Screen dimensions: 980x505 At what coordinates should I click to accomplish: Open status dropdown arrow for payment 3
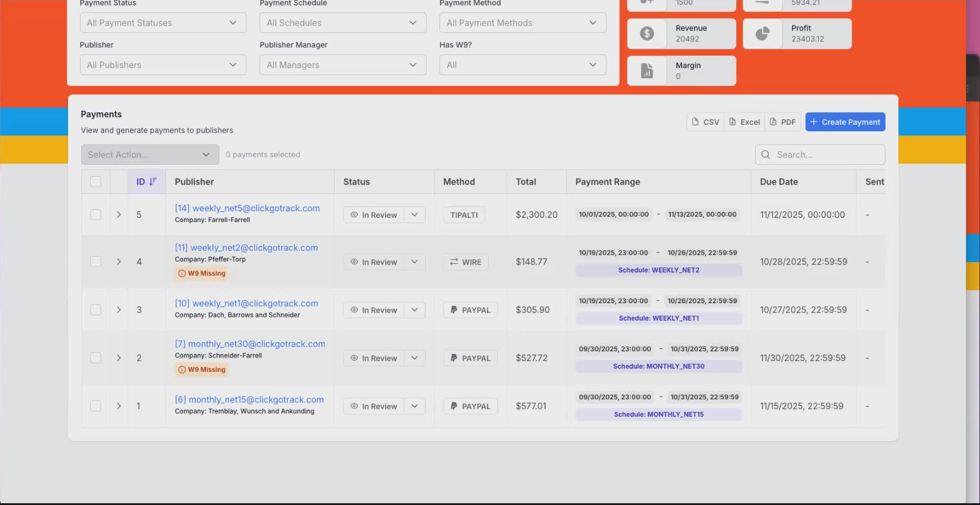[414, 310]
